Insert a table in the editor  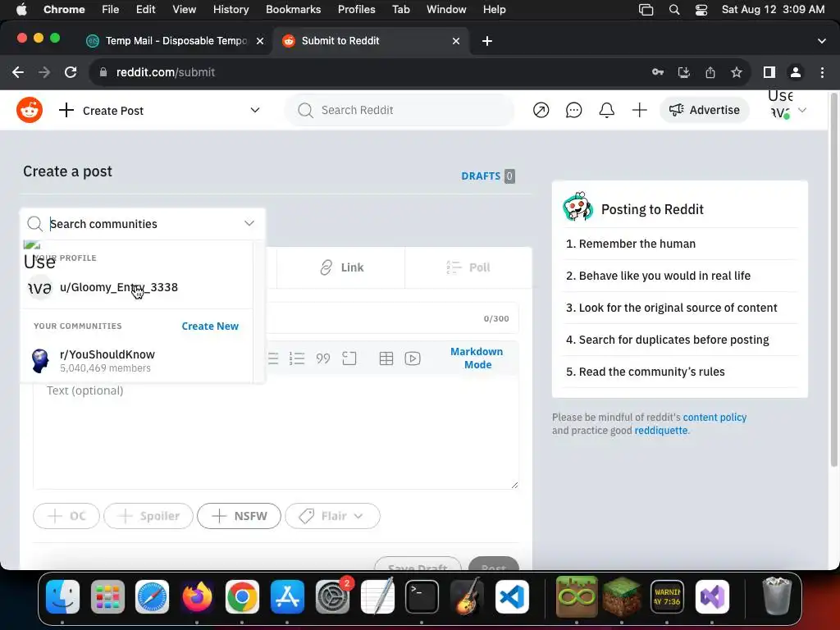[386, 358]
